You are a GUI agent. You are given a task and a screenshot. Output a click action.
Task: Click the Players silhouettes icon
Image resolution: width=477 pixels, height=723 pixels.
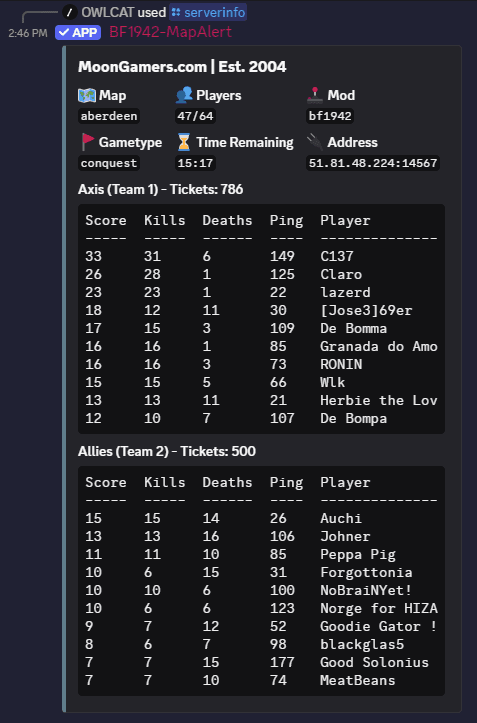pos(184,95)
